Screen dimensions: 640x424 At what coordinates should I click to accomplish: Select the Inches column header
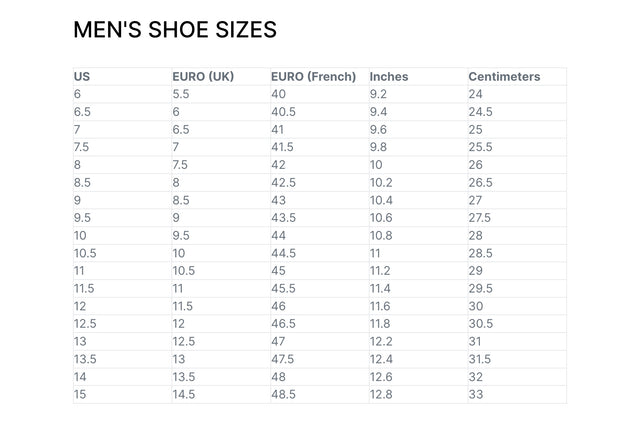tap(389, 76)
